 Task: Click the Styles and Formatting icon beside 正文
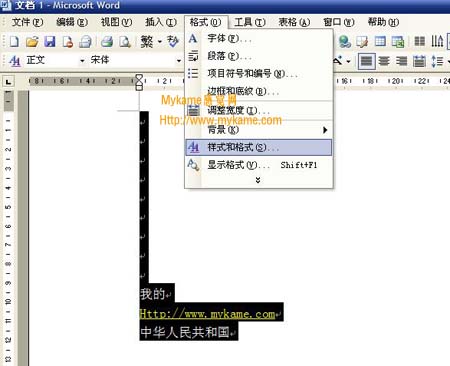coord(15,61)
